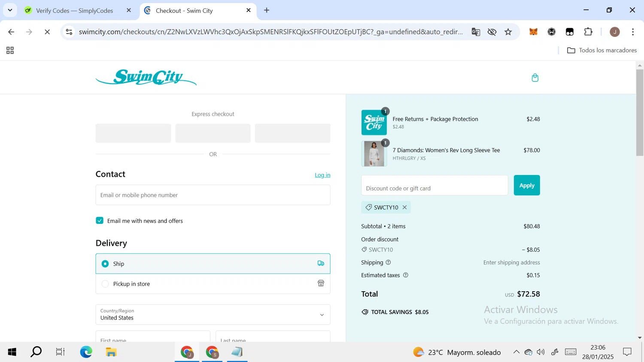The width and height of the screenshot is (644, 362).
Task: Close the Verify Codes SimplyCodes tab
Action: point(128,10)
